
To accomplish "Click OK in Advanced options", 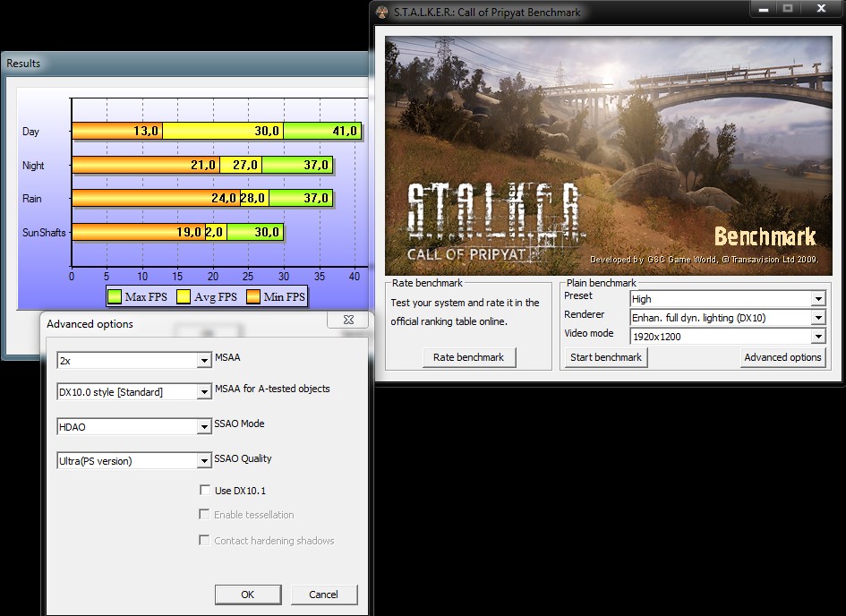I will [248, 595].
